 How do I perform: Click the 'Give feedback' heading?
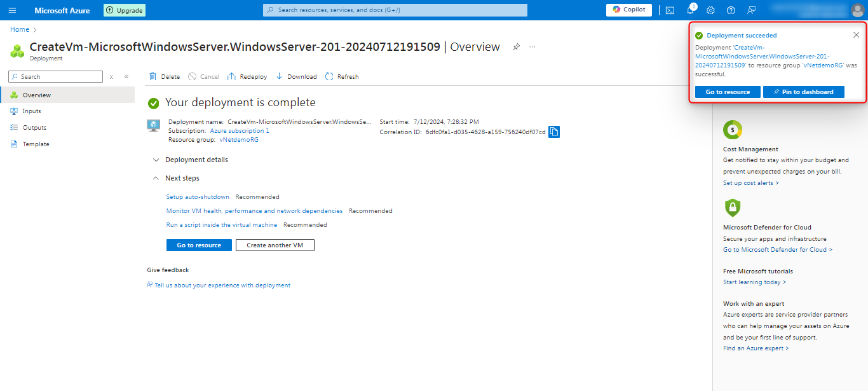click(168, 270)
